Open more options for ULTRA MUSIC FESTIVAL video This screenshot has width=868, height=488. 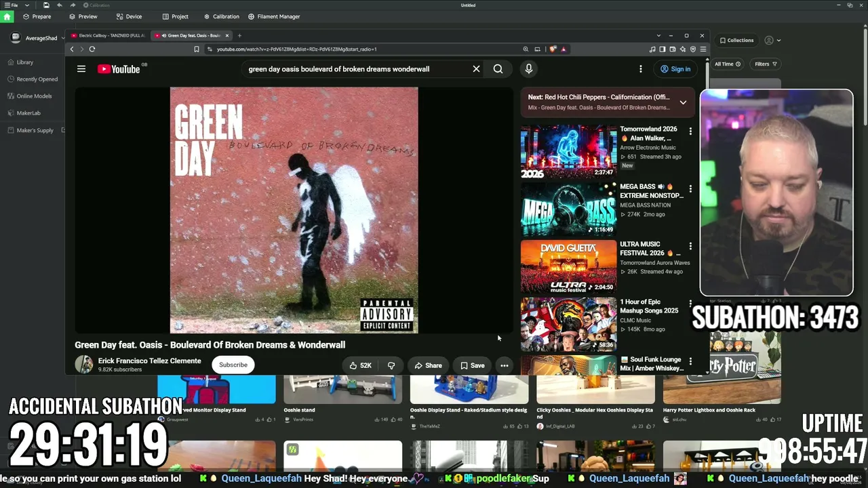[x=690, y=246]
